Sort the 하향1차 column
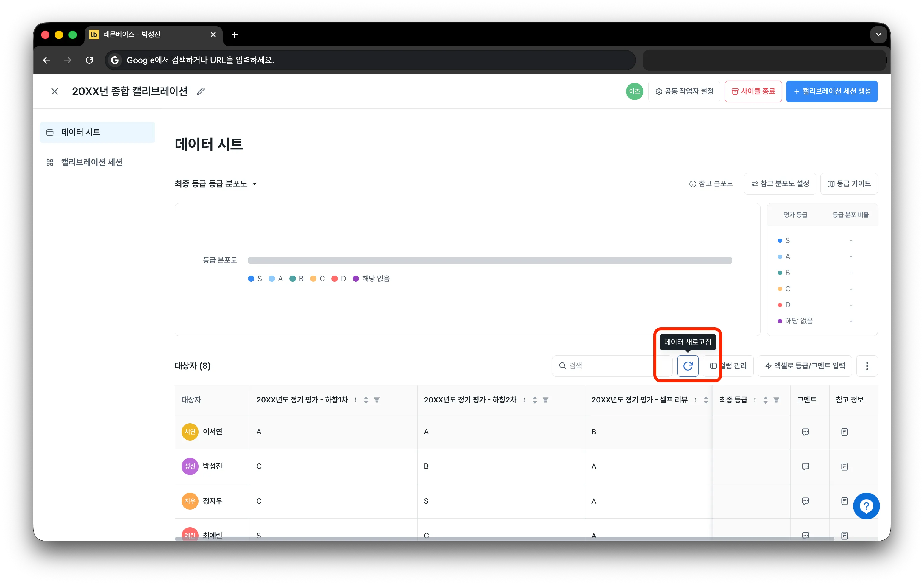Screen dimensions: 924x585 click(366, 400)
